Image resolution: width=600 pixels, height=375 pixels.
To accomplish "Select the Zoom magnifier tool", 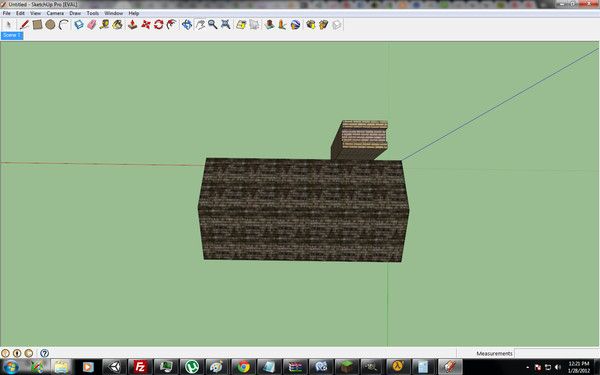I will (x=213, y=25).
